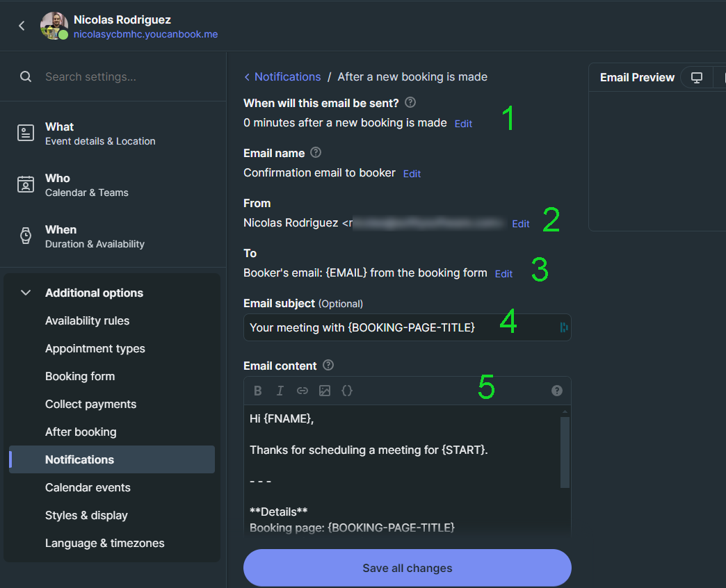Viewport: 726px width, 588px height.
Task: Go back to Notifications breadcrumb link
Action: pyautogui.click(x=287, y=76)
